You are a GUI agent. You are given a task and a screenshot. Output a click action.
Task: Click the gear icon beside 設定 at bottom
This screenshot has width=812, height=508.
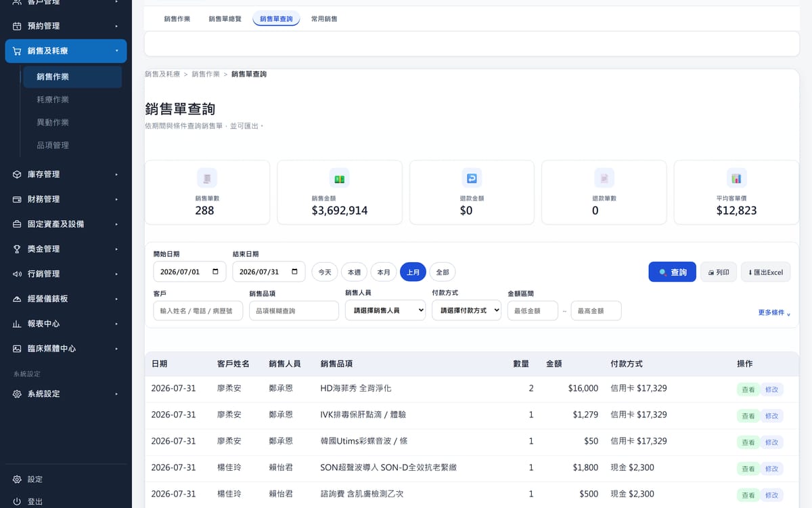tap(17, 480)
